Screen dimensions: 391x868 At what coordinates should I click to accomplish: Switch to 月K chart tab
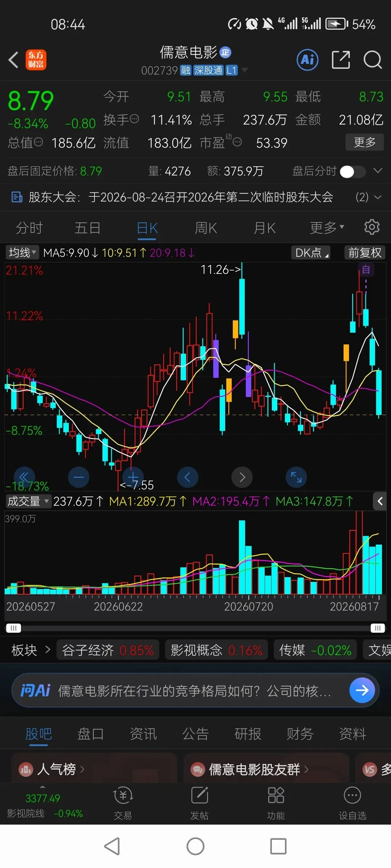(x=265, y=228)
